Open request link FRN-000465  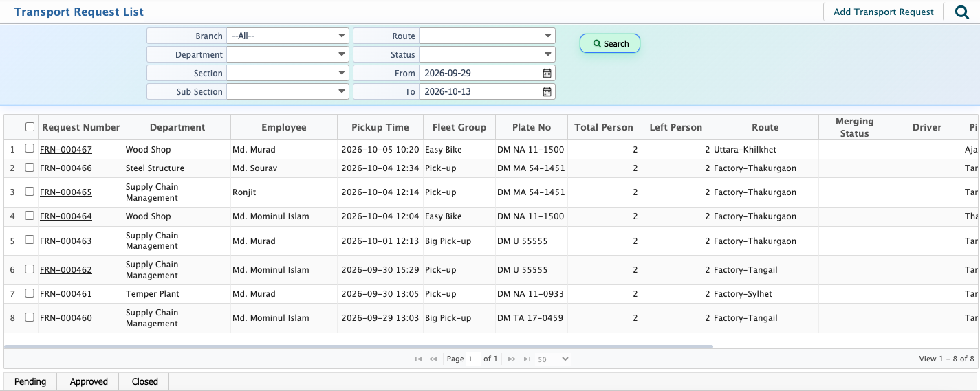66,192
